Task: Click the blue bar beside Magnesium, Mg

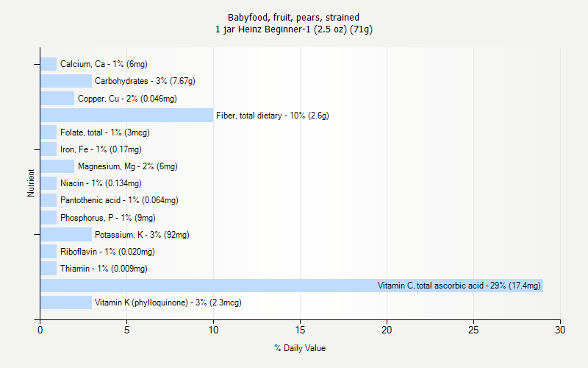Action: coord(57,166)
